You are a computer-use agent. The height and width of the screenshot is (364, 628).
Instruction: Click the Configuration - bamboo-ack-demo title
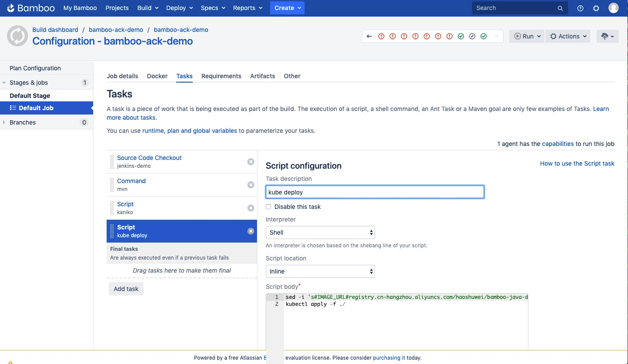coord(112,41)
